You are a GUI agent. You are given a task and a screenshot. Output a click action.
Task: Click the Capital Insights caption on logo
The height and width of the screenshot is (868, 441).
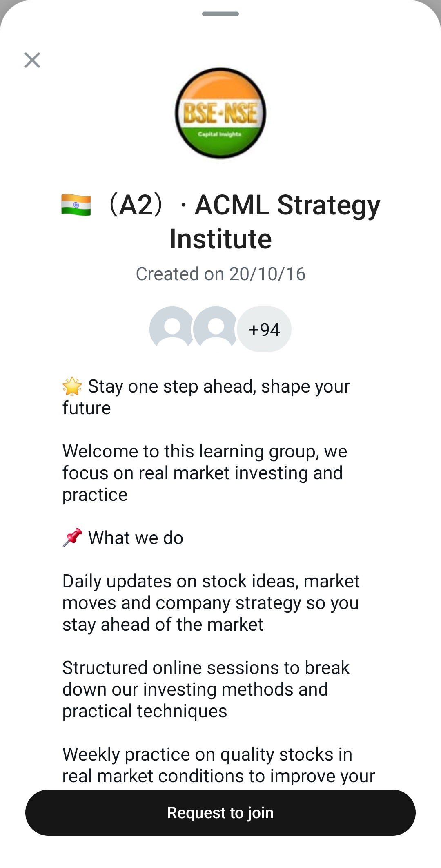[220, 134]
